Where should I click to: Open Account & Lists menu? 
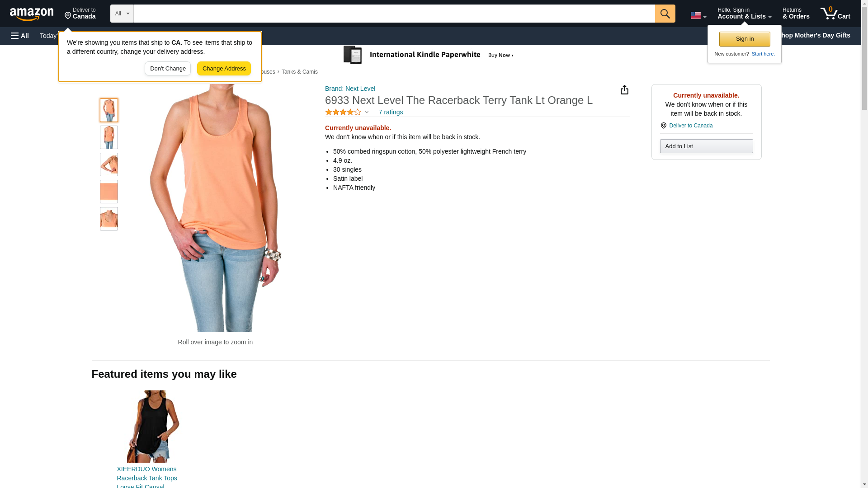tap(744, 14)
